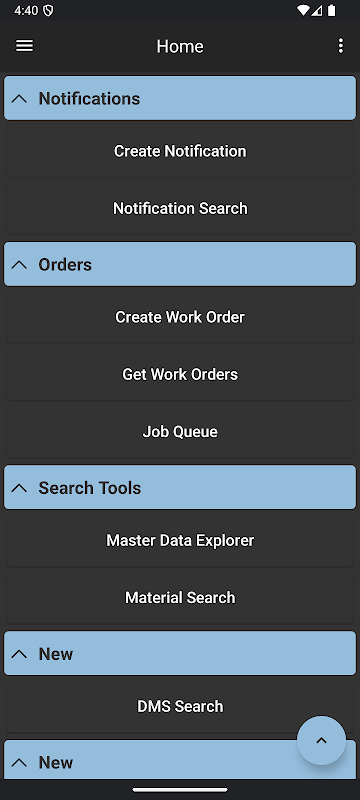
Task: Open DMS Search
Action: coord(180,706)
